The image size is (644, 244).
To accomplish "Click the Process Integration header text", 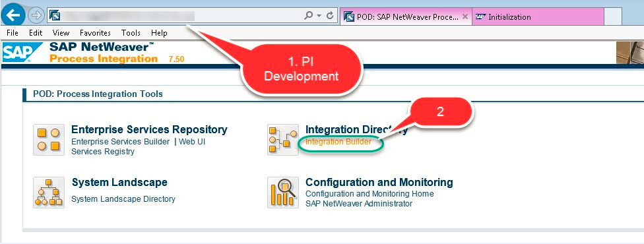I will [x=104, y=59].
